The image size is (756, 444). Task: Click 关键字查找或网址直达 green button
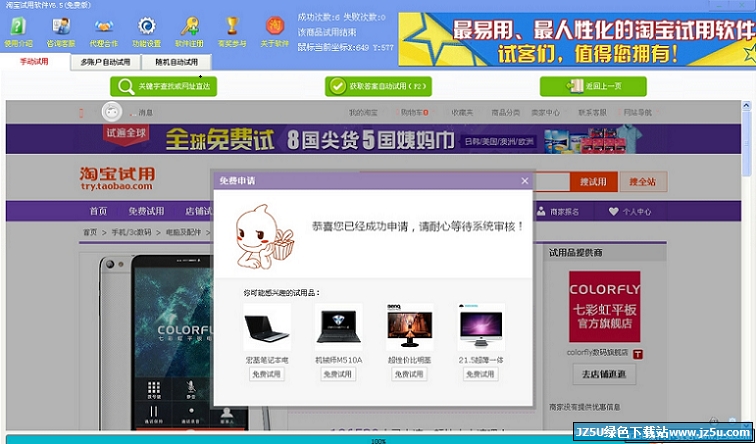[x=163, y=86]
